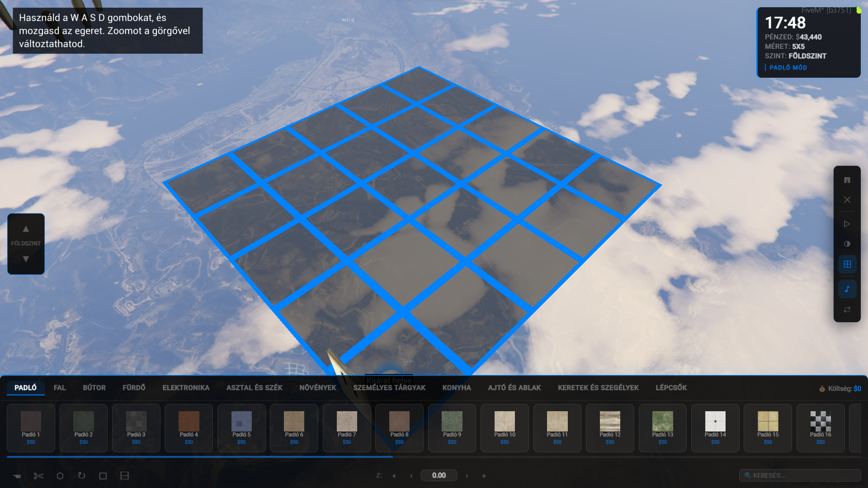Click the rotate arrow tool icon

tap(81, 475)
